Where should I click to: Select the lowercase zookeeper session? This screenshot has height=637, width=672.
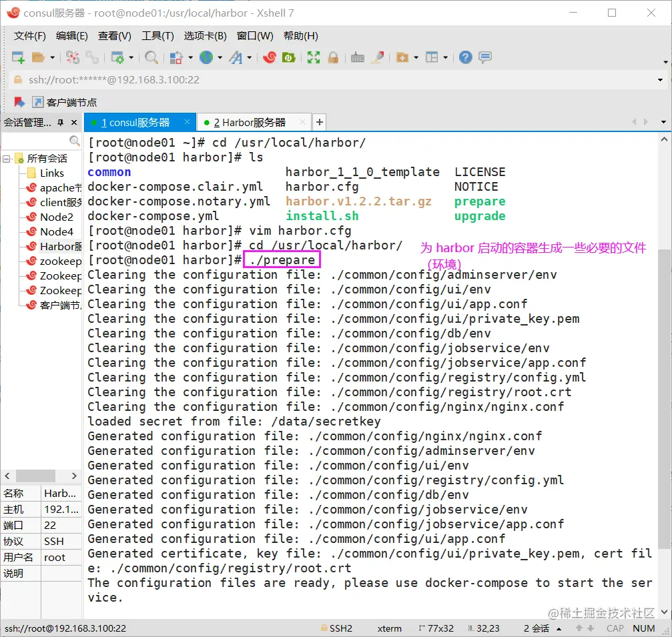[53, 261]
